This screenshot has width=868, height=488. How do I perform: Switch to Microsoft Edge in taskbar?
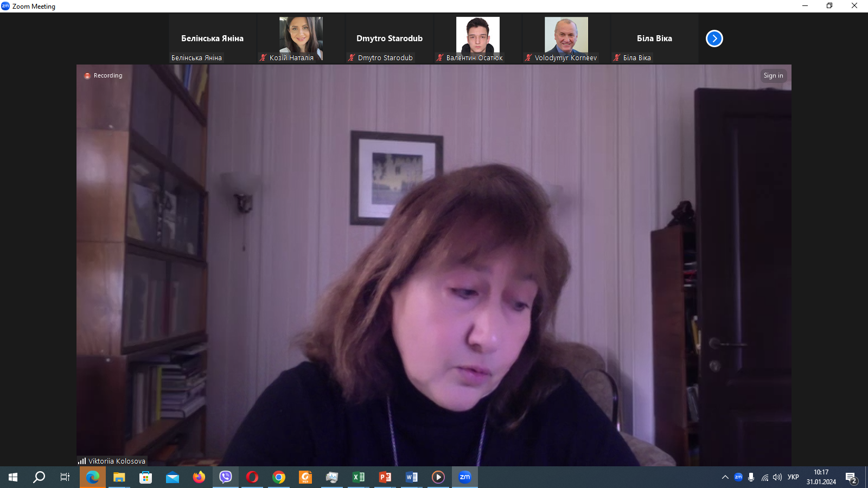[93, 477]
